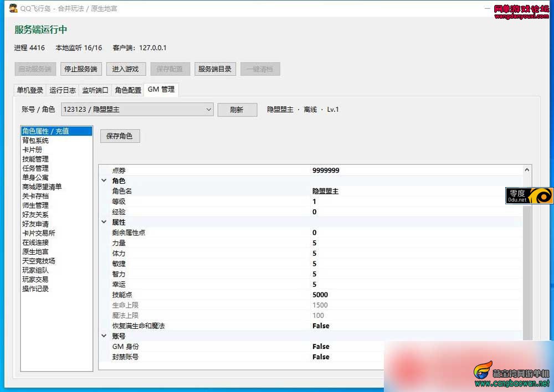Select the 单身公寓 list entry
554x392 pixels.
[57, 177]
